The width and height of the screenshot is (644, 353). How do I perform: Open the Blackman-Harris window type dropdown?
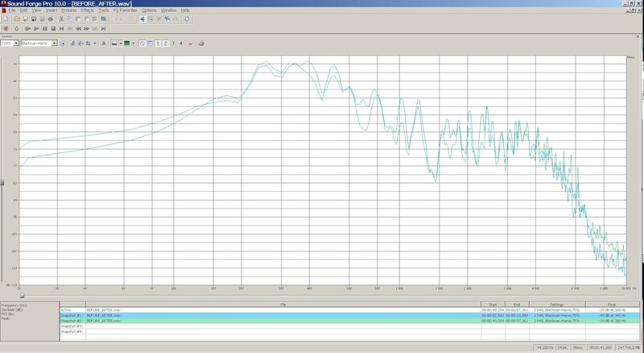coord(54,43)
